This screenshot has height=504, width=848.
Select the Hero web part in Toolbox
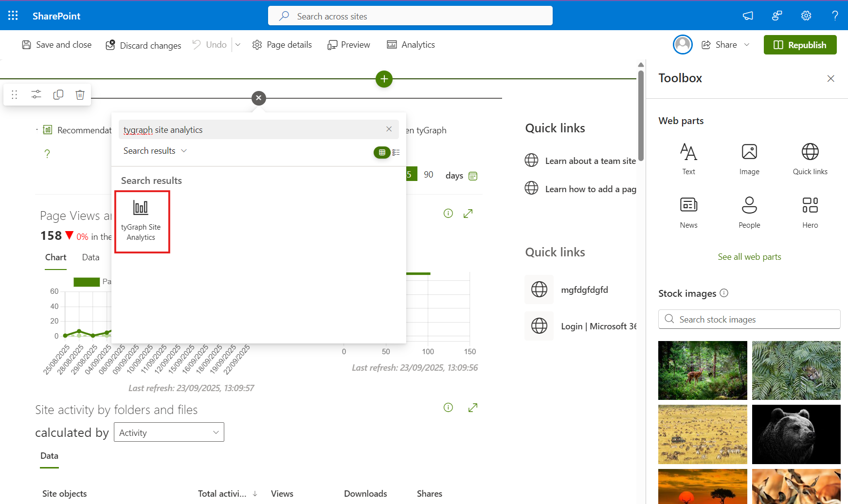(x=810, y=212)
